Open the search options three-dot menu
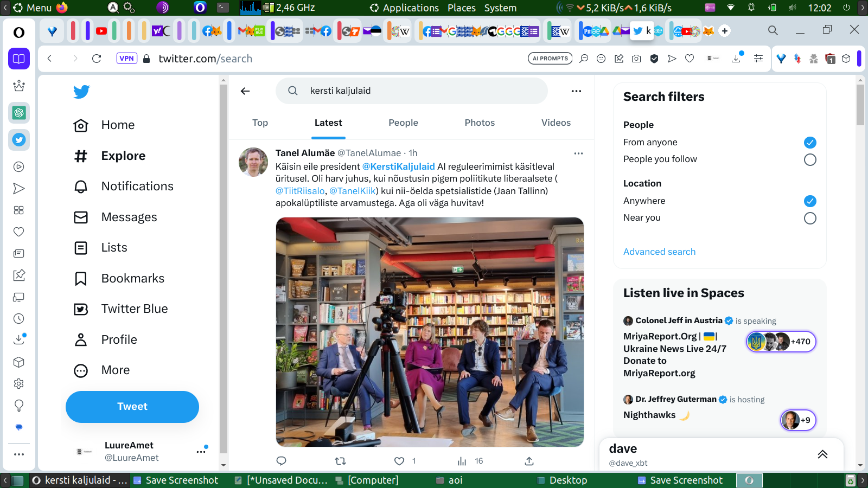This screenshot has width=868, height=488. [x=576, y=91]
